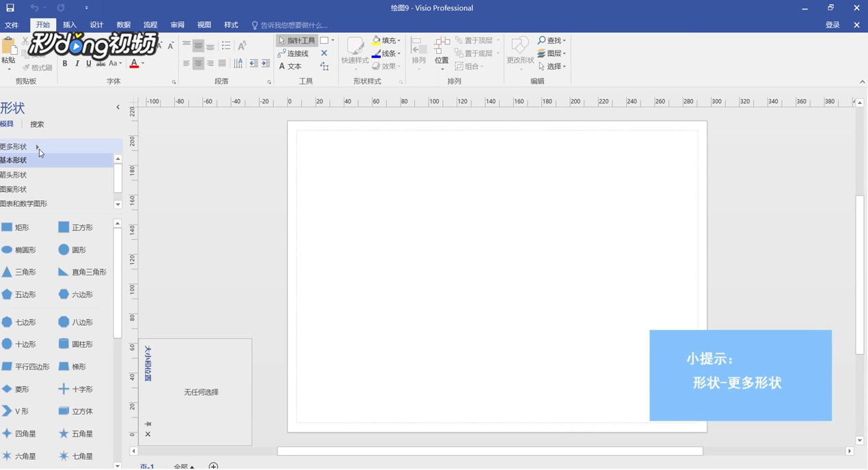The height and width of the screenshot is (470, 868).
Task: Switch to the Insert (插入) tab
Action: pos(70,25)
